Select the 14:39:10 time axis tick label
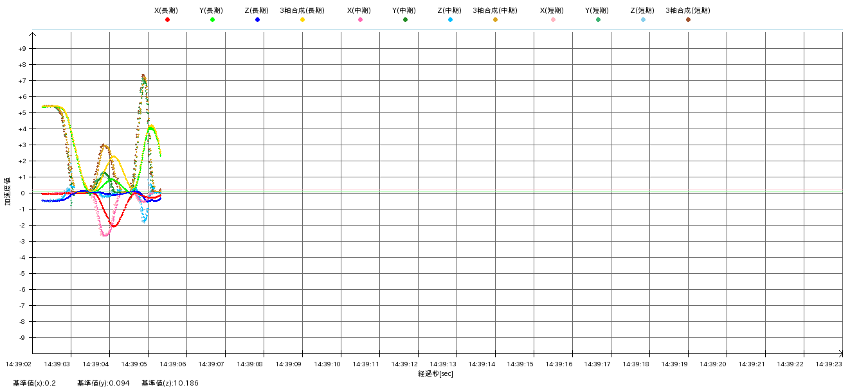This screenshot has width=868, height=392. (x=327, y=364)
